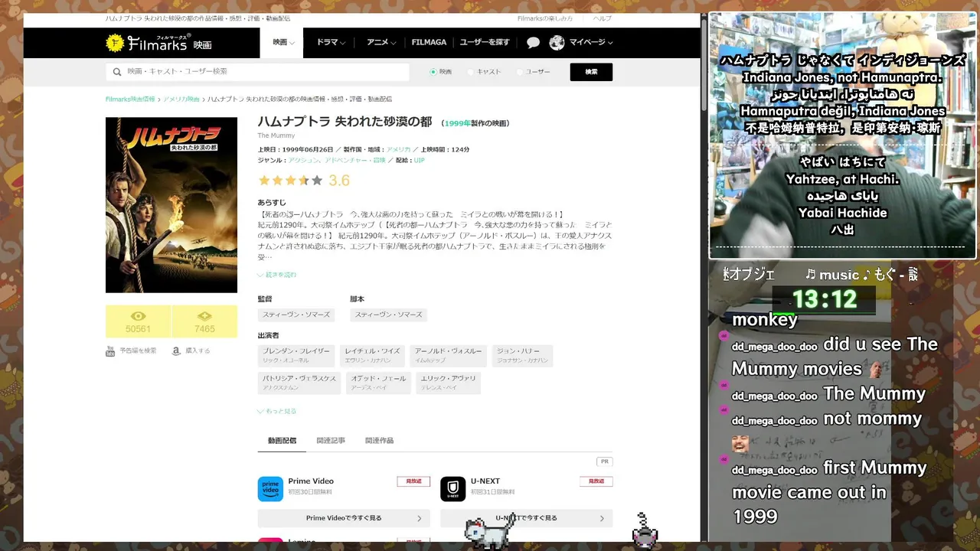Click the ハムナプトラ movie poster
The width and height of the screenshot is (980, 551).
point(171,205)
